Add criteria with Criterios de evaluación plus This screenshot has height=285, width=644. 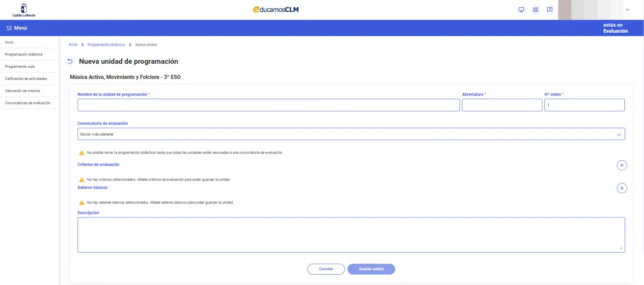tap(621, 165)
